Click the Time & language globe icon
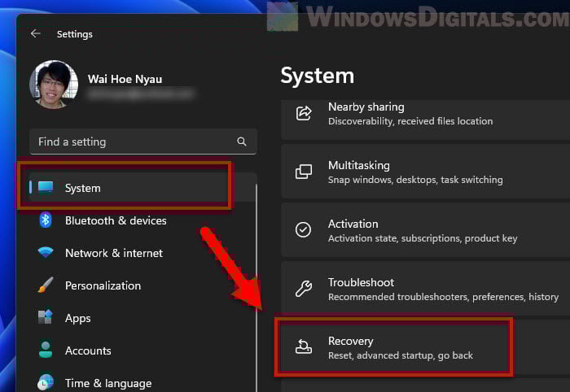The image size is (570, 392). click(x=46, y=382)
